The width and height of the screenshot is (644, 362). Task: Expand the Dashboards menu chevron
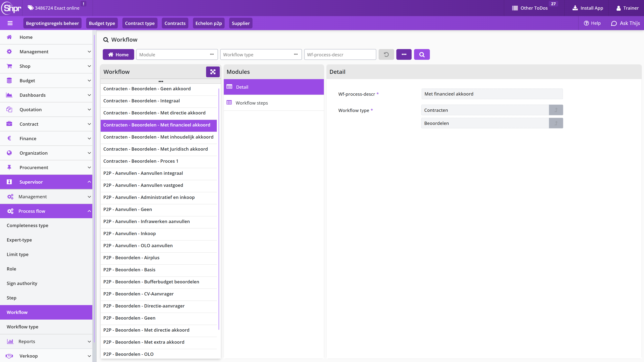tap(89, 95)
